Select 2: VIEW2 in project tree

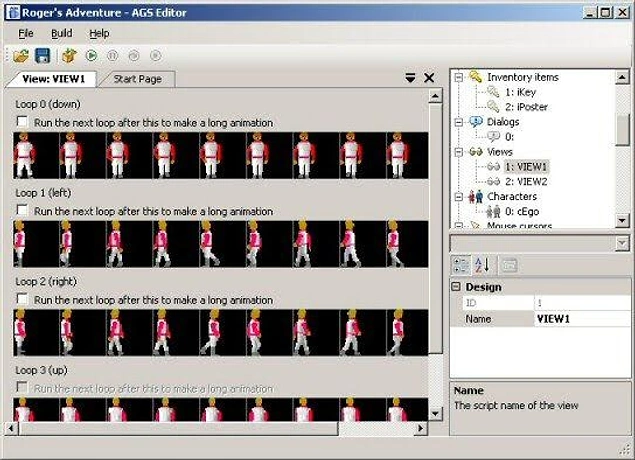click(526, 181)
